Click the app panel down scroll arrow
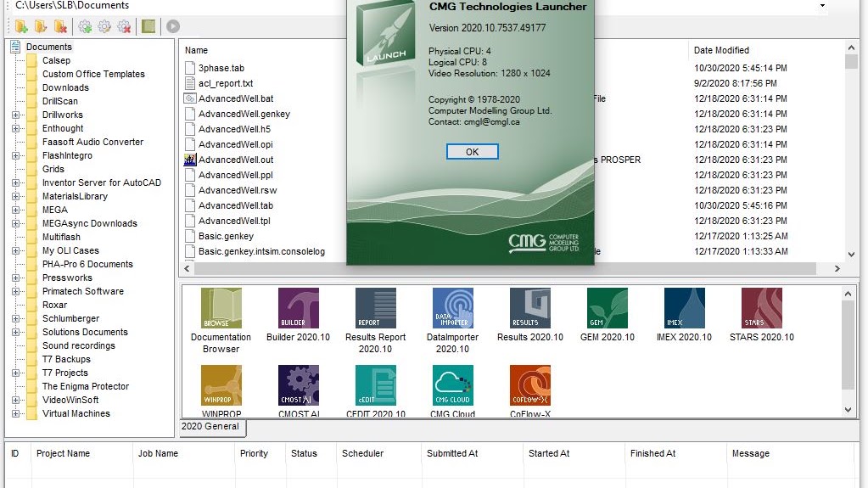Viewport: 868px width, 488px height. 848,411
